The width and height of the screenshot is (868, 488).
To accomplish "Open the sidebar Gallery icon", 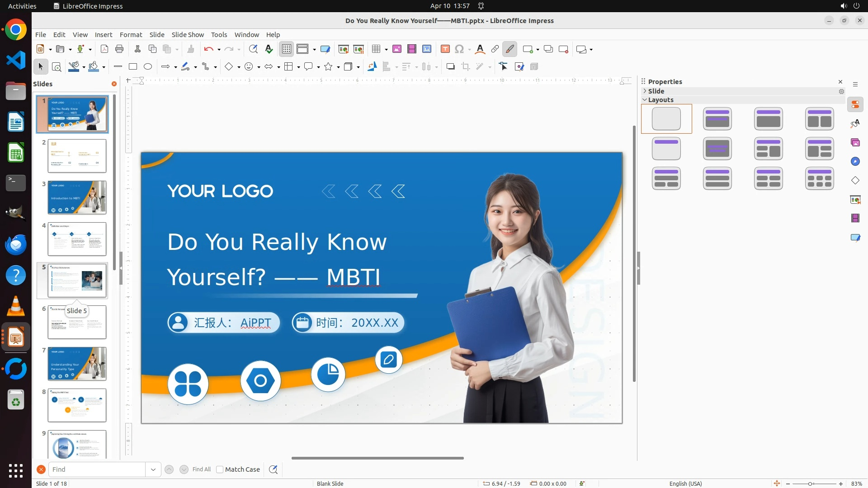I will [855, 143].
